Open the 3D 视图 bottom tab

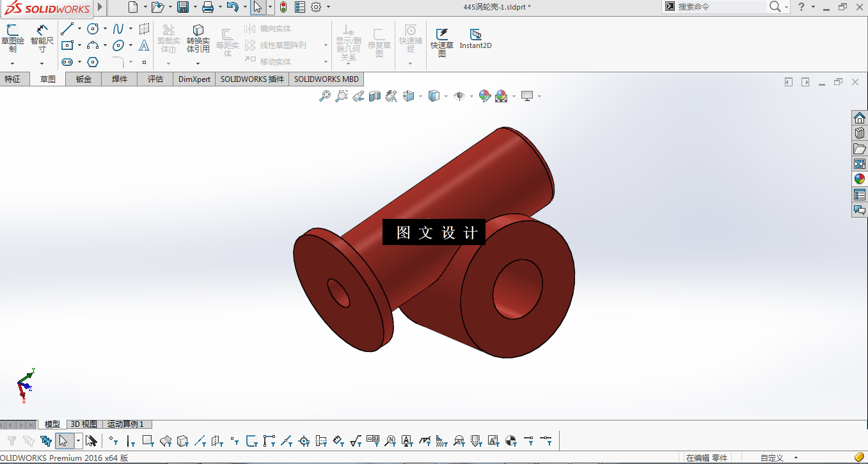84,424
